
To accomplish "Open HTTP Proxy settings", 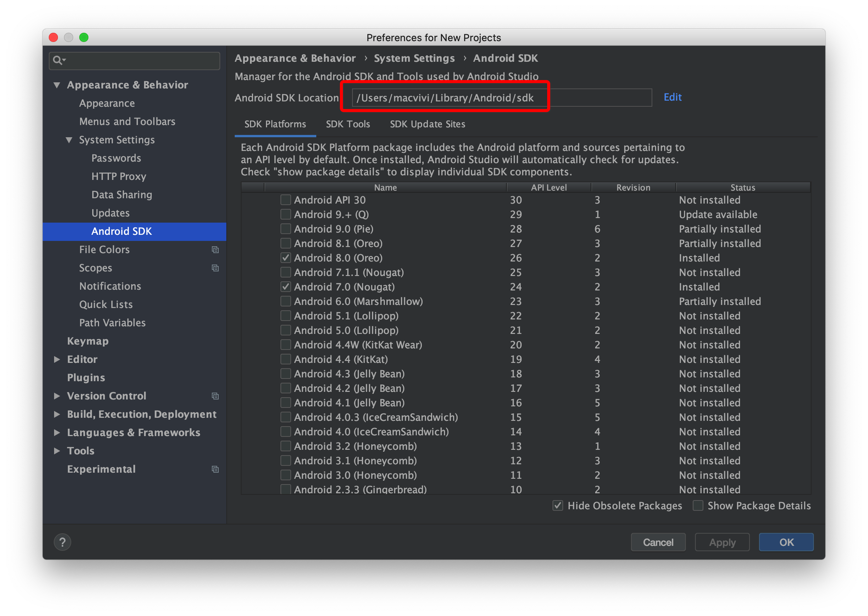I will [x=119, y=176].
